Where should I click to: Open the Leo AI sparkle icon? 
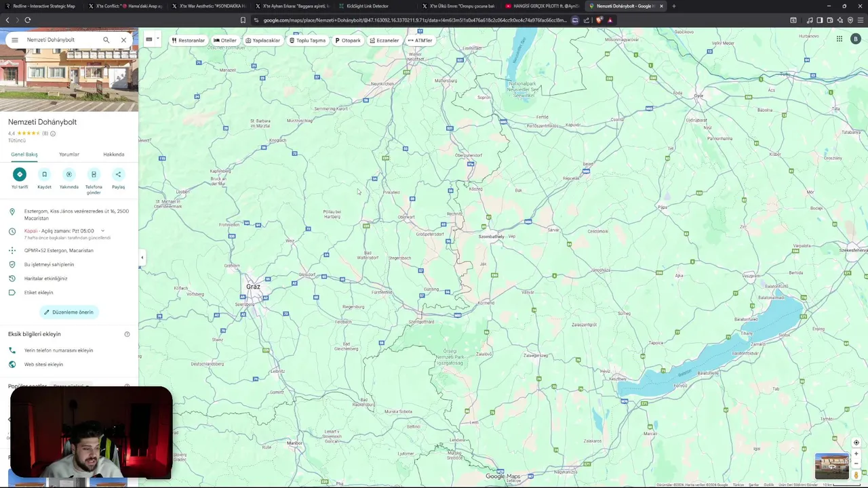[840, 20]
